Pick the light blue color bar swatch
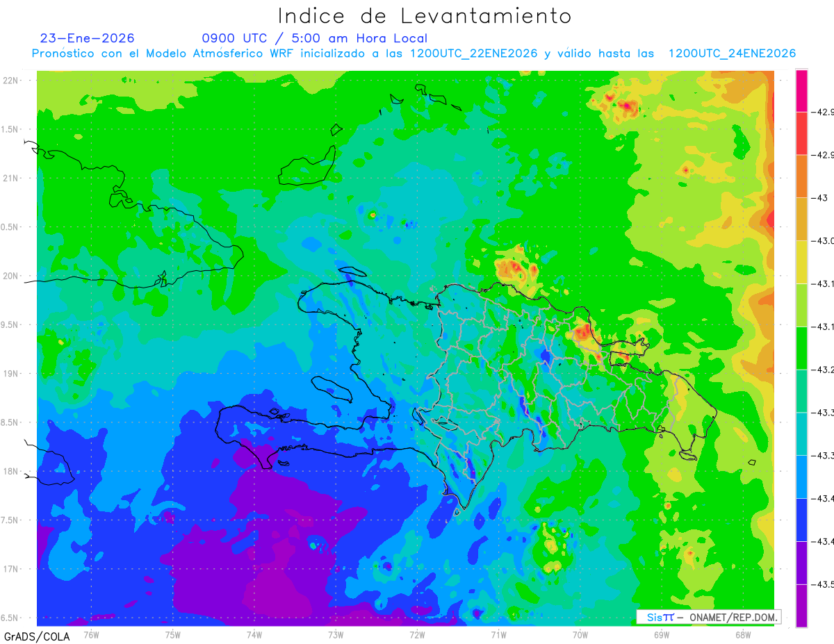 pos(801,477)
